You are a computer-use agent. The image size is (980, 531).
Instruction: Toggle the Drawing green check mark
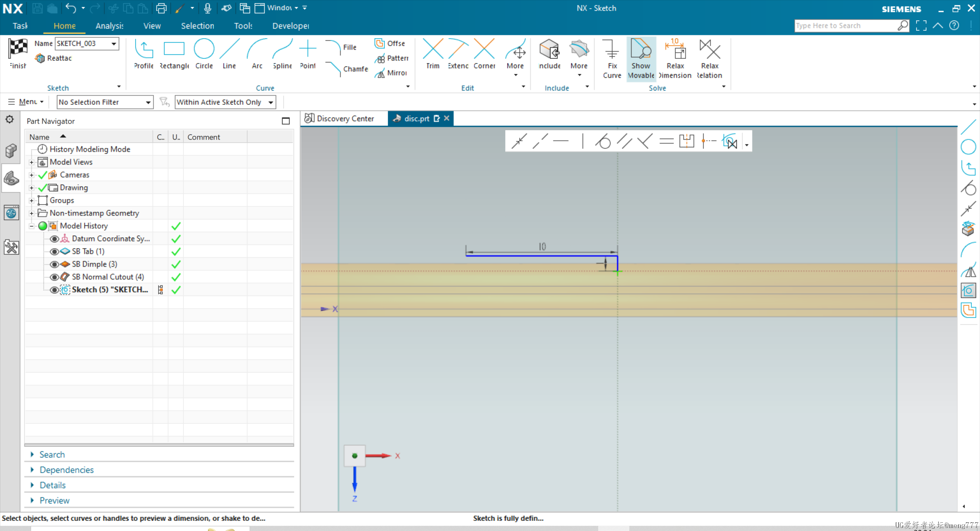(42, 188)
